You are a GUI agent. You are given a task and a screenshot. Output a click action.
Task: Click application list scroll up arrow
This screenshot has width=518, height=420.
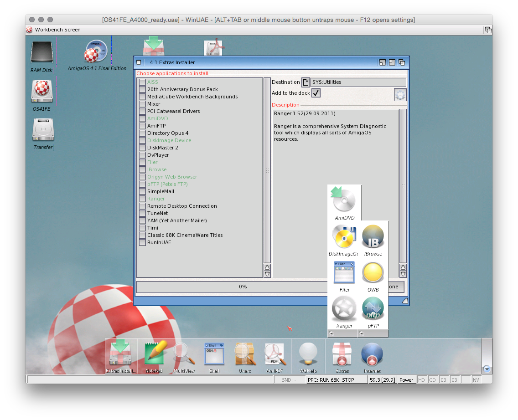pos(267,267)
